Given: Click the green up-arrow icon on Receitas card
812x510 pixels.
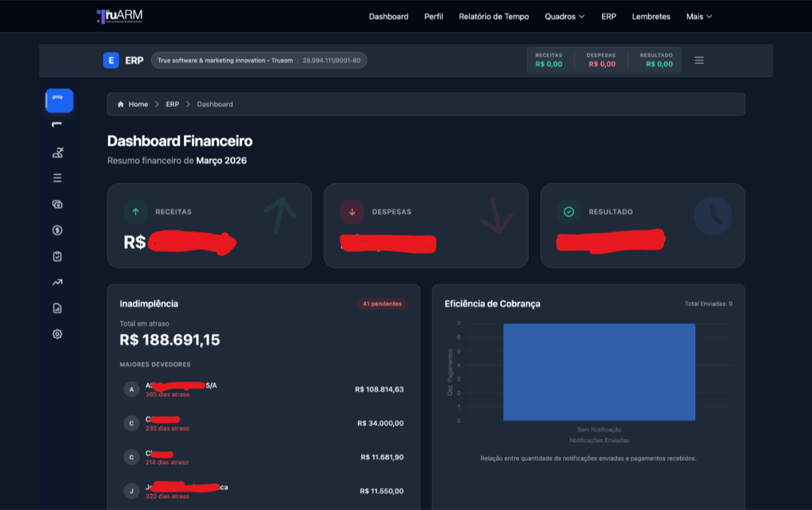Looking at the screenshot, I should [135, 212].
